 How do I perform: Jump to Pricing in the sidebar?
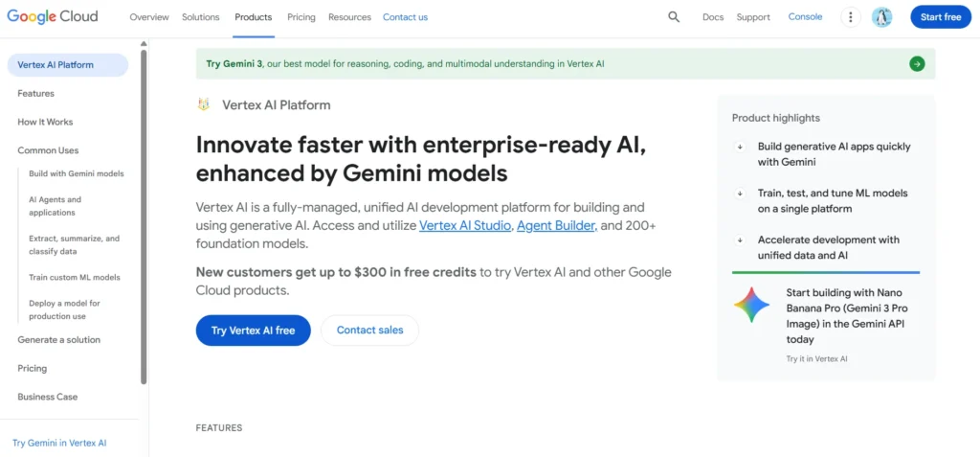[32, 368]
